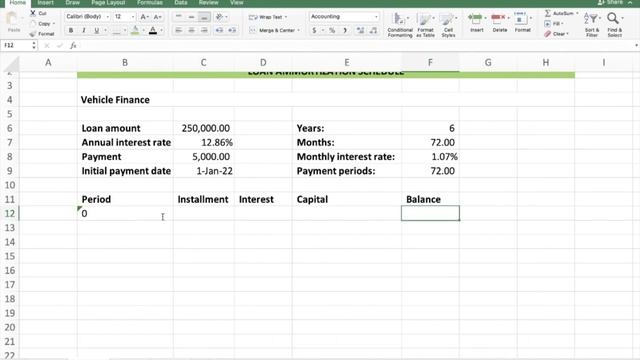
Task: Select the Period cell containing 0
Action: click(x=125, y=213)
